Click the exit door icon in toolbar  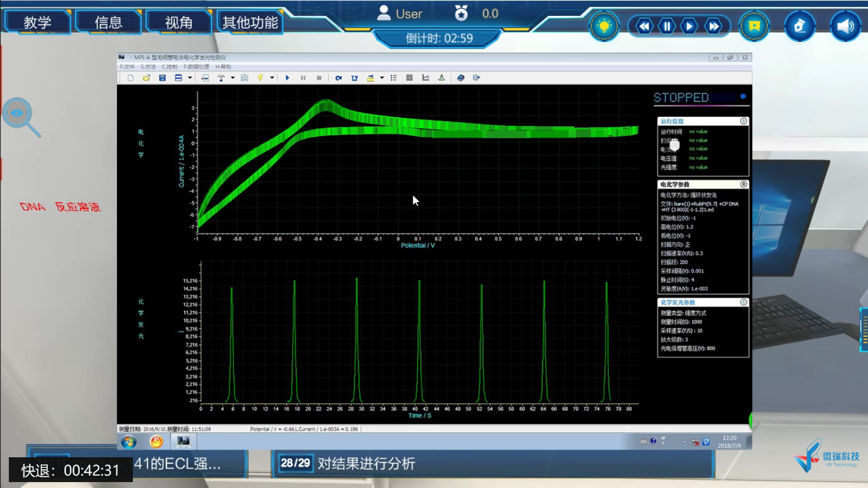[x=477, y=78]
